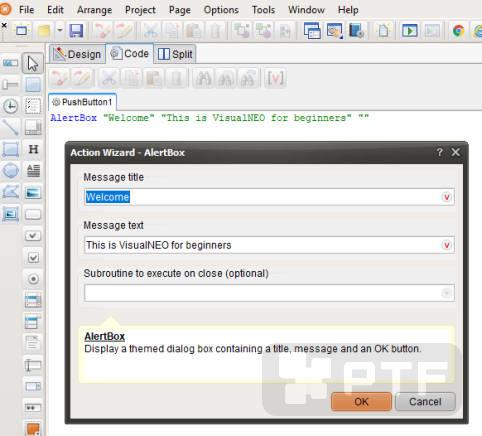Pick the Paragraph text tool
The image size is (482, 436).
[33, 171]
